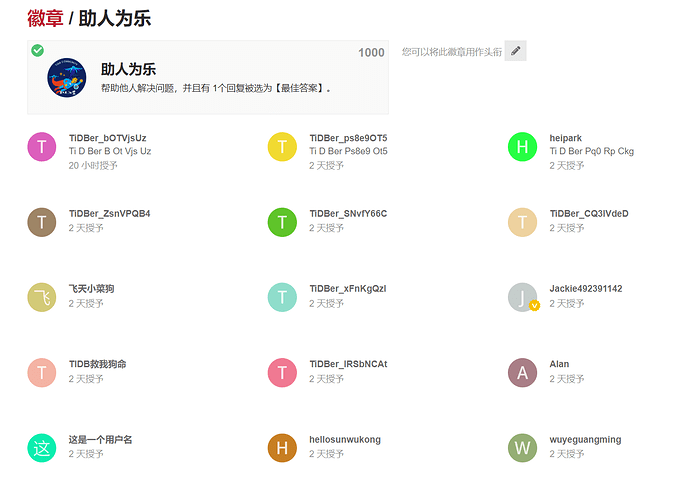690x485 pixels.
Task: Open 这是一个用户名 green avatar
Action: point(42,448)
